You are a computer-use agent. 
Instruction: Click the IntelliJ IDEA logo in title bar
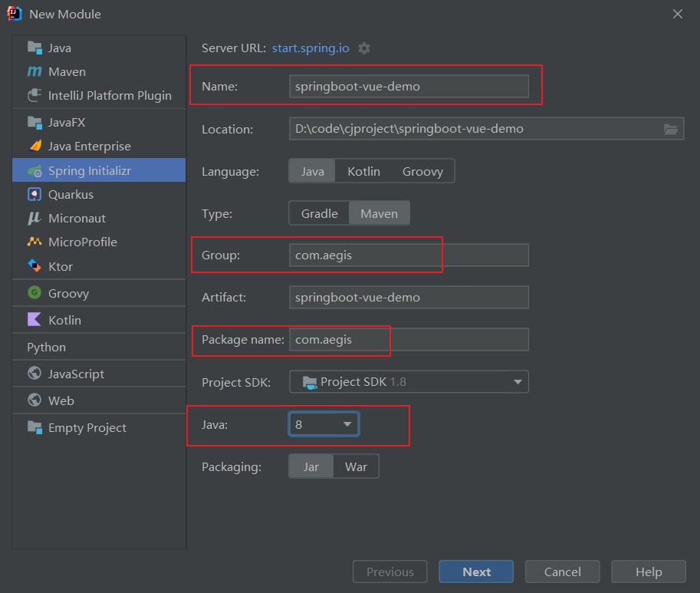coord(15,14)
